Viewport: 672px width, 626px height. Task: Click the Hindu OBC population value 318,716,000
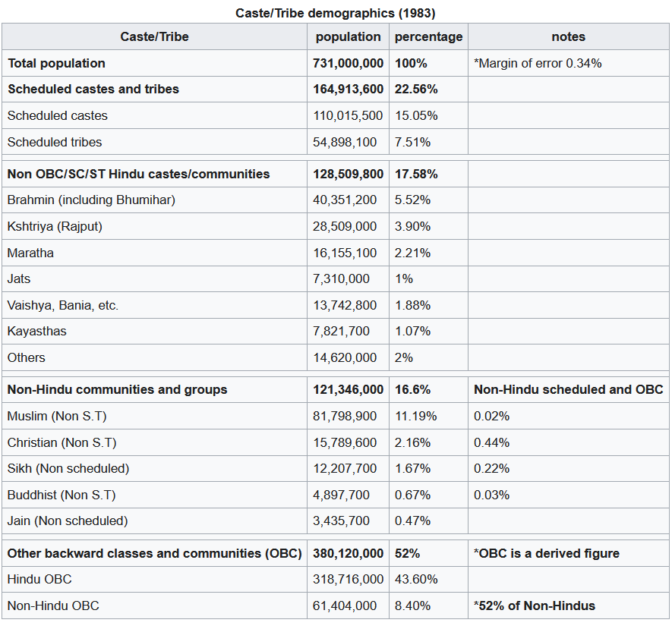tap(348, 579)
